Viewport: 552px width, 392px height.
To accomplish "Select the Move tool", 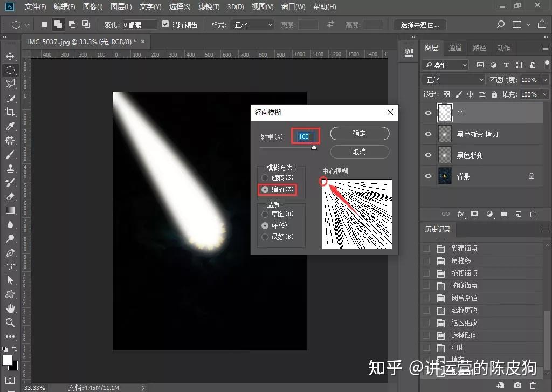I will click(x=10, y=57).
